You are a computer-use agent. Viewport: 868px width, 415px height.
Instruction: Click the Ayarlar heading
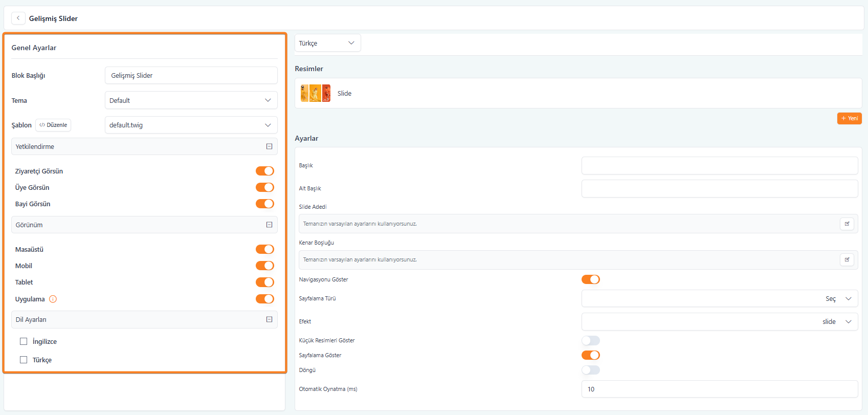(306, 138)
